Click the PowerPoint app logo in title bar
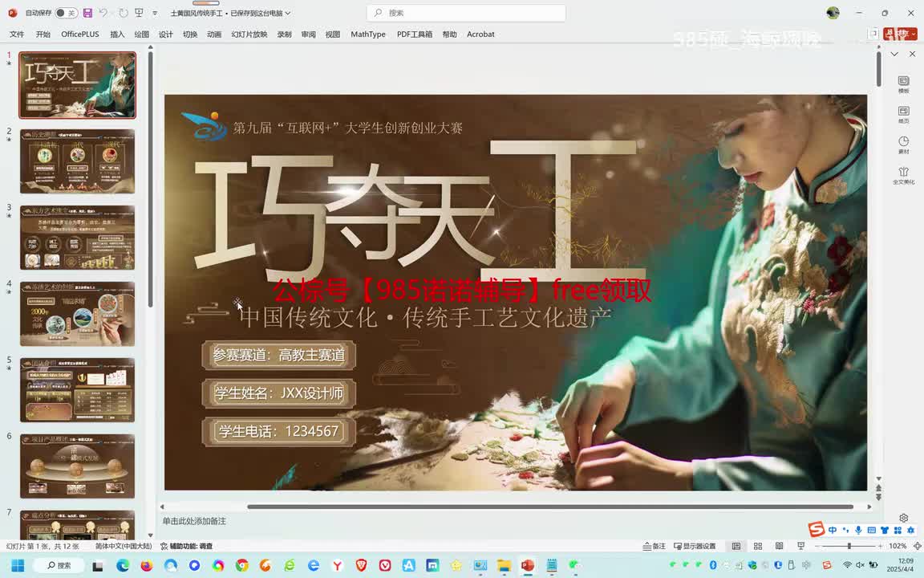 (12, 12)
